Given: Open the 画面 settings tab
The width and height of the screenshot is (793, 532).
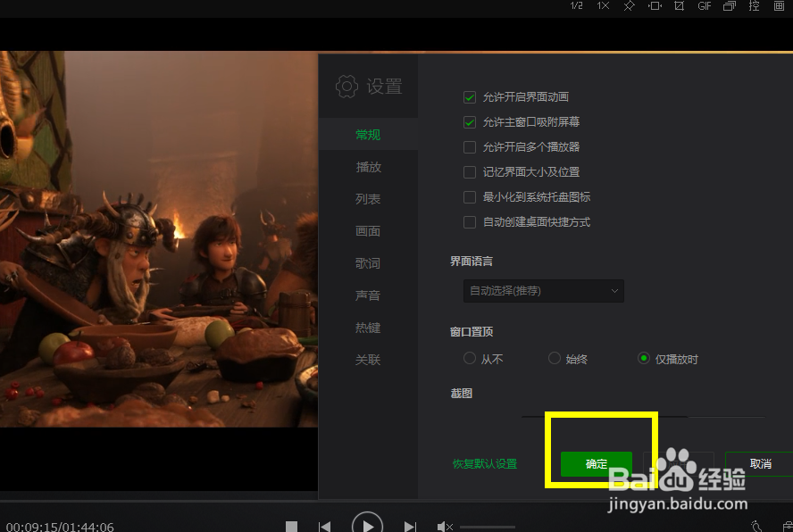Looking at the screenshot, I should click(368, 231).
